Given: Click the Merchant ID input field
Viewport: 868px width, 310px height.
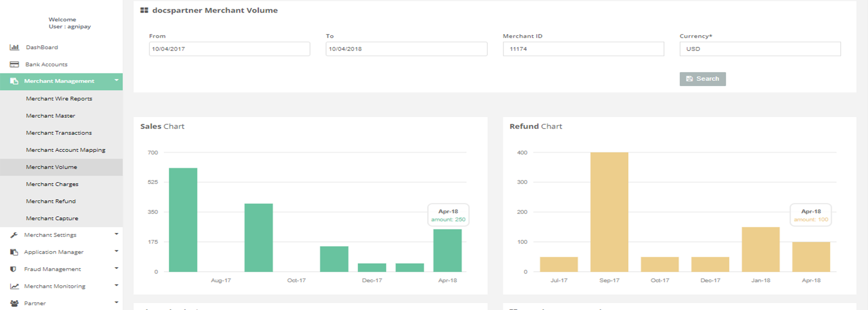Looking at the screenshot, I should (583, 49).
